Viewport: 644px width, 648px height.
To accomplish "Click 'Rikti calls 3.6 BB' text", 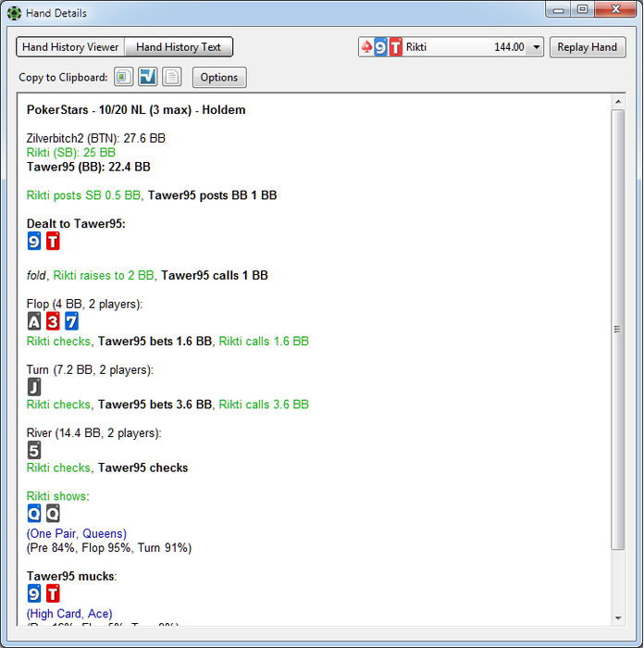I will (264, 405).
